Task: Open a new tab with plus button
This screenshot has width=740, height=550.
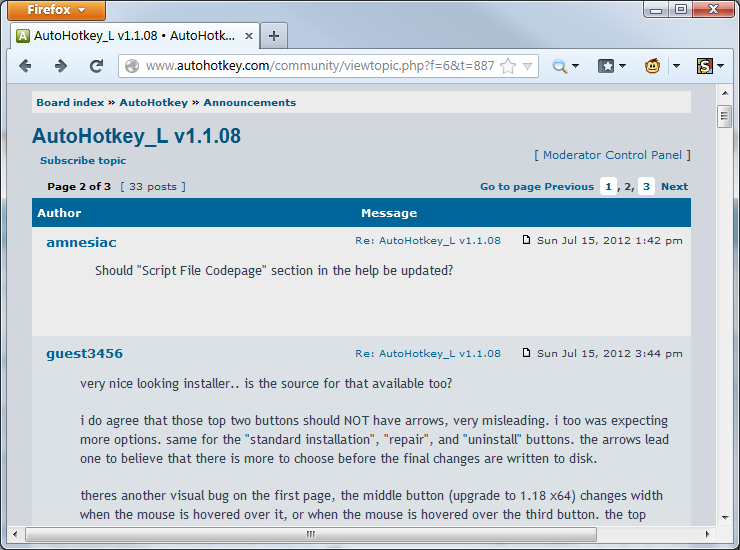Action: [274, 36]
